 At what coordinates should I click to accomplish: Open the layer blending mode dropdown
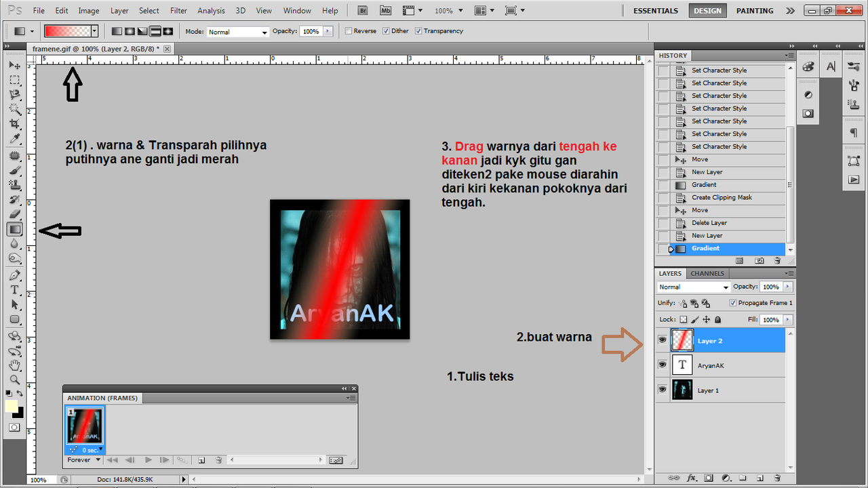point(693,287)
